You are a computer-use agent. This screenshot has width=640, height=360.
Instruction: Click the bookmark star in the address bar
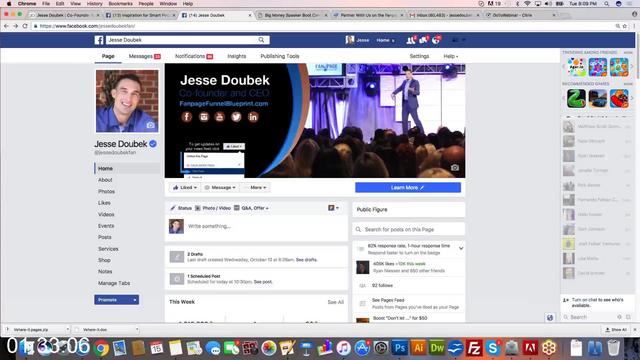pos(624,26)
